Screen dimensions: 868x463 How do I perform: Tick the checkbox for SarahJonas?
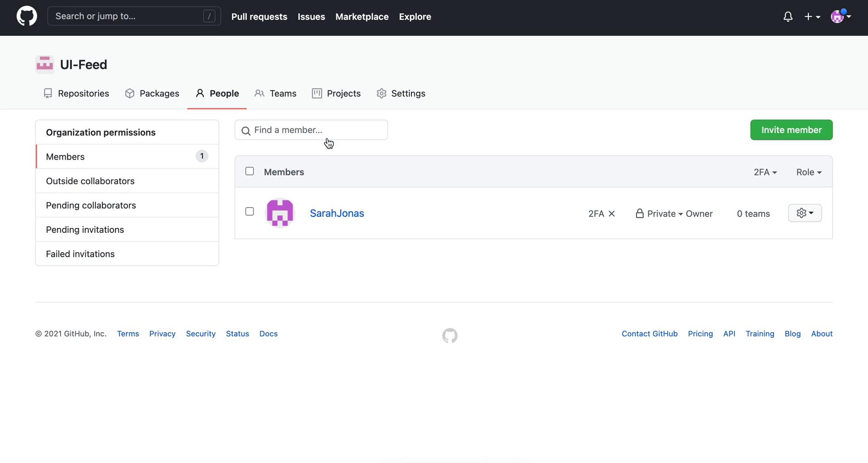[250, 212]
